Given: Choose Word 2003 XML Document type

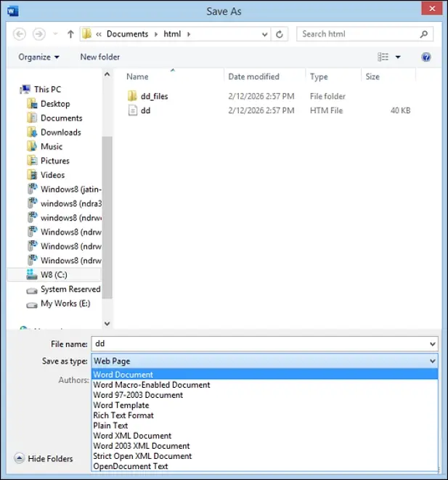Looking at the screenshot, I should 265,446.
